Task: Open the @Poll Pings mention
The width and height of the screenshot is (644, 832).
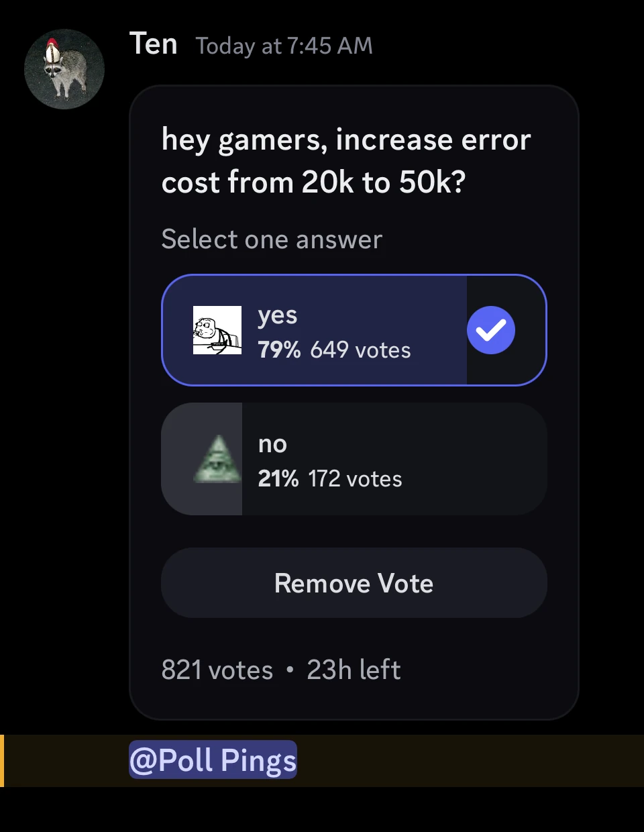Action: (x=213, y=760)
